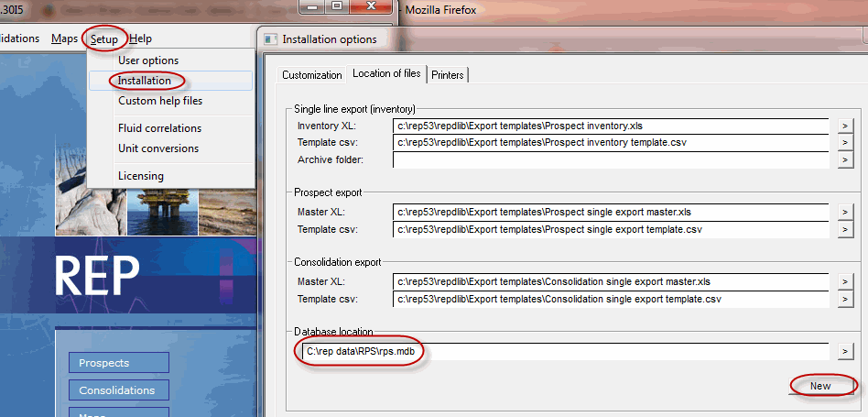
Task: Select the Location of files tab
Action: tap(386, 73)
